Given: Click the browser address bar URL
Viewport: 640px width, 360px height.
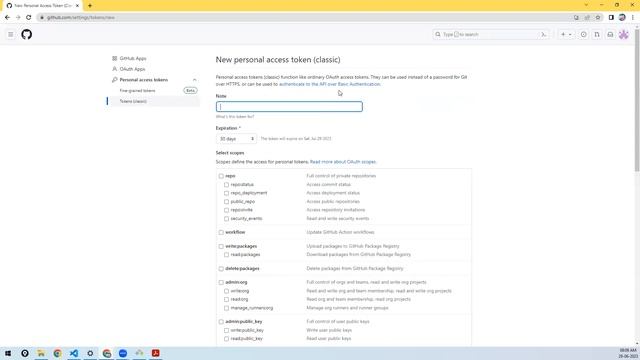Looking at the screenshot, I should [80, 18].
